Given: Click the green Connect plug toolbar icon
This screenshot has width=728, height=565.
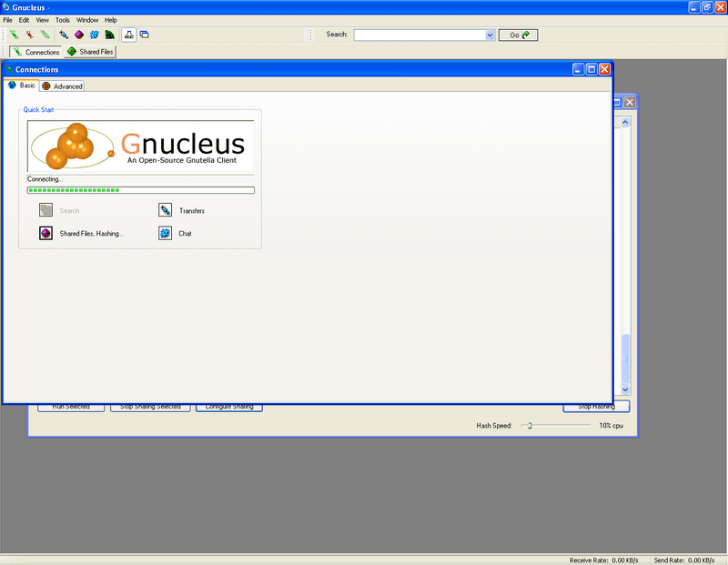Looking at the screenshot, I should [15, 35].
